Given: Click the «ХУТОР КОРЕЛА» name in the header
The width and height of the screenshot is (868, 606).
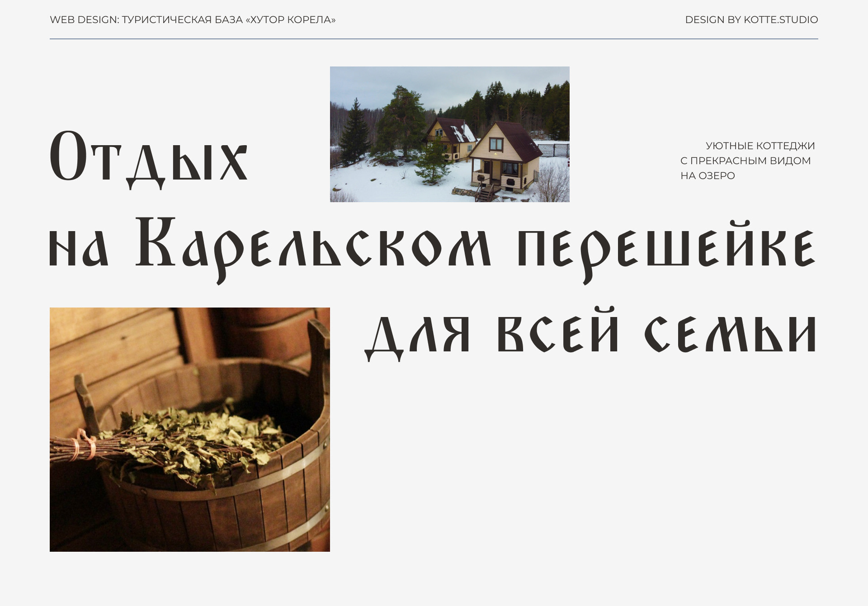Looking at the screenshot, I should tap(290, 20).
